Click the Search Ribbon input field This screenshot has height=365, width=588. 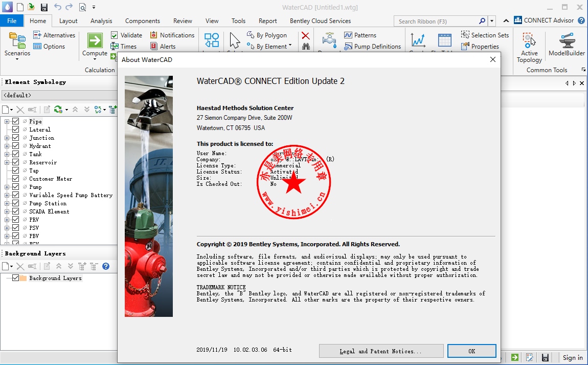[437, 22]
